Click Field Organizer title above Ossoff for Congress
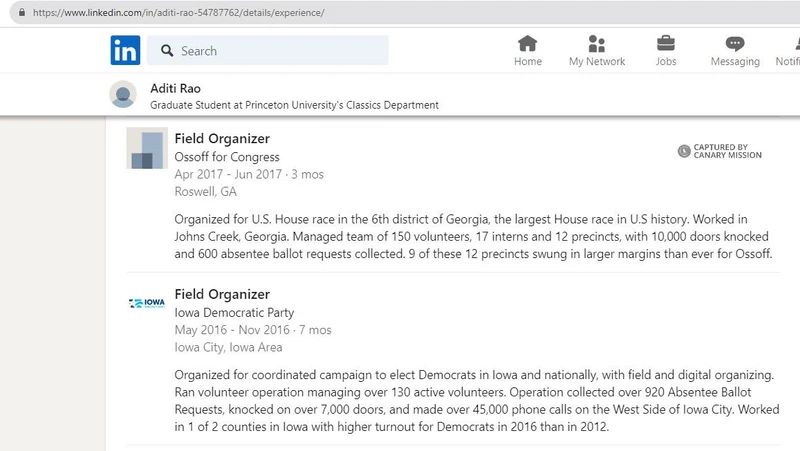The width and height of the screenshot is (800, 451). (x=222, y=139)
